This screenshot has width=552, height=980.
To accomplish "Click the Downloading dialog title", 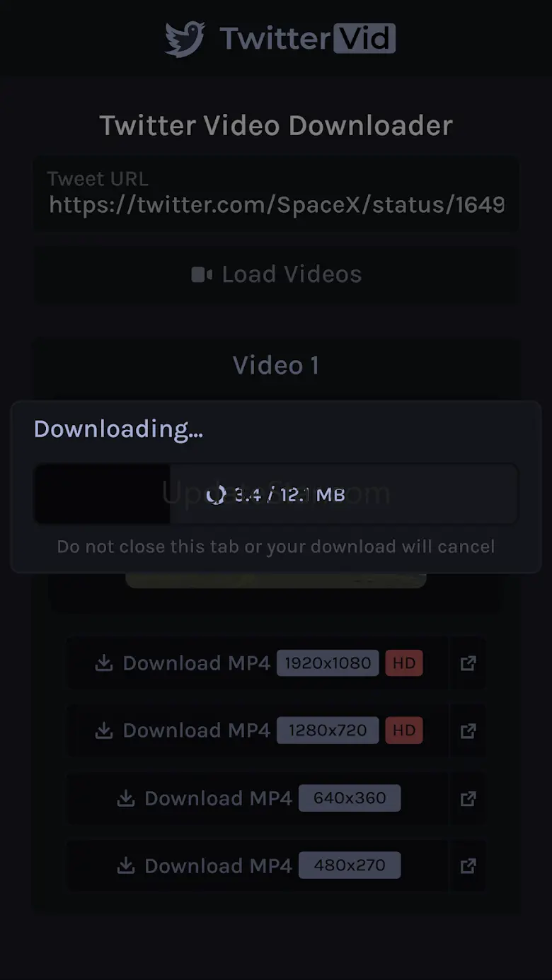I will pyautogui.click(x=118, y=429).
